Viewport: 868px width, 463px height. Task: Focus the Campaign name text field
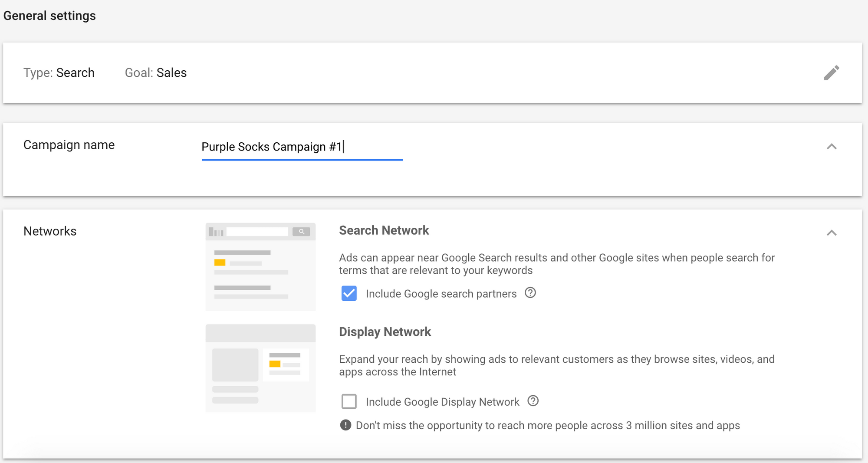[302, 147]
